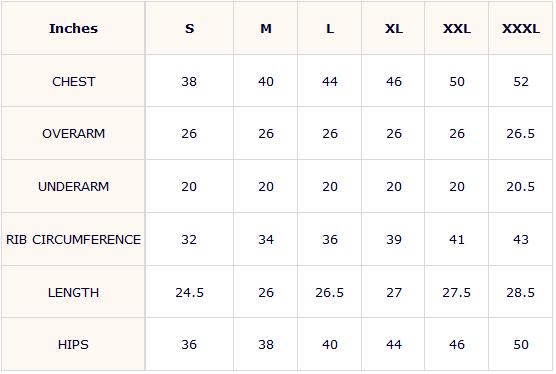Click the chest value 52 for XXXL
This screenshot has width=556, height=374.
(x=521, y=82)
